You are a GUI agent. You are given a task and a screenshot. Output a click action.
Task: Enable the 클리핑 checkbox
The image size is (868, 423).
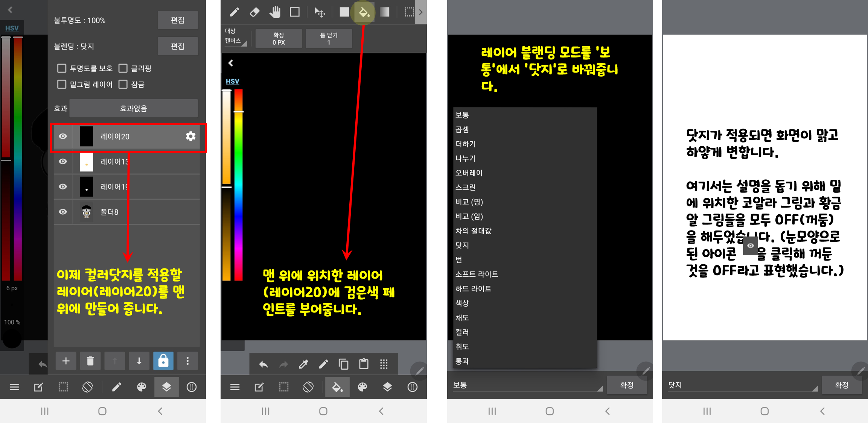(x=123, y=68)
